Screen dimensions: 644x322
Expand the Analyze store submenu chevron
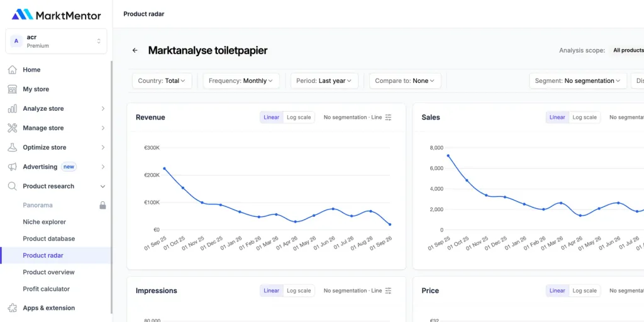103,108
